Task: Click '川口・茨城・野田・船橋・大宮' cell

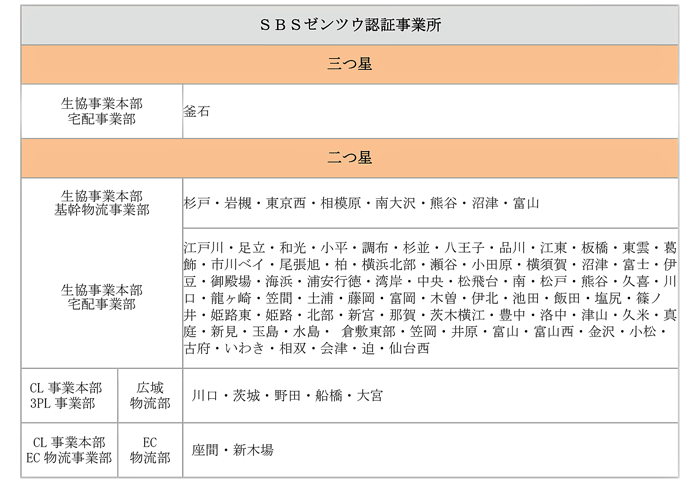Action: (430, 395)
